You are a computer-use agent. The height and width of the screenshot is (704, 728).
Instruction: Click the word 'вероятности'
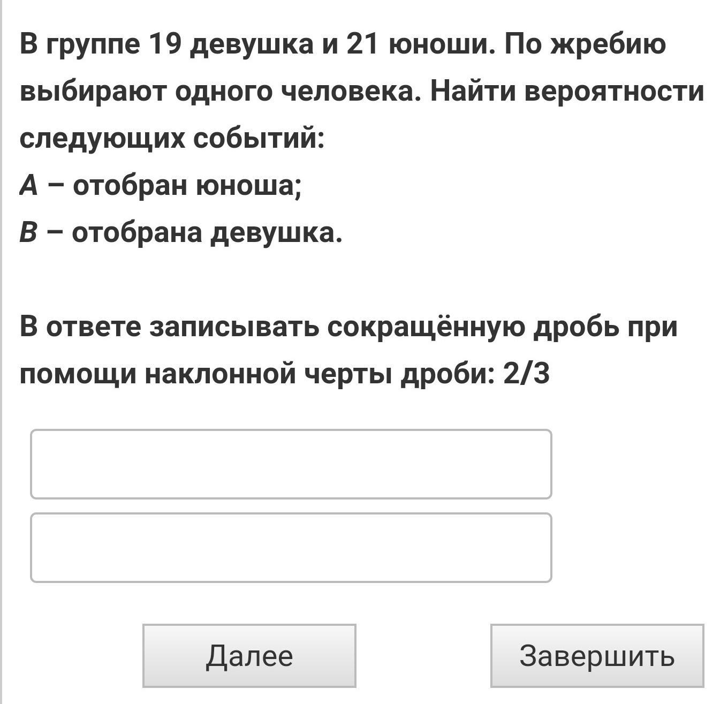click(x=615, y=91)
